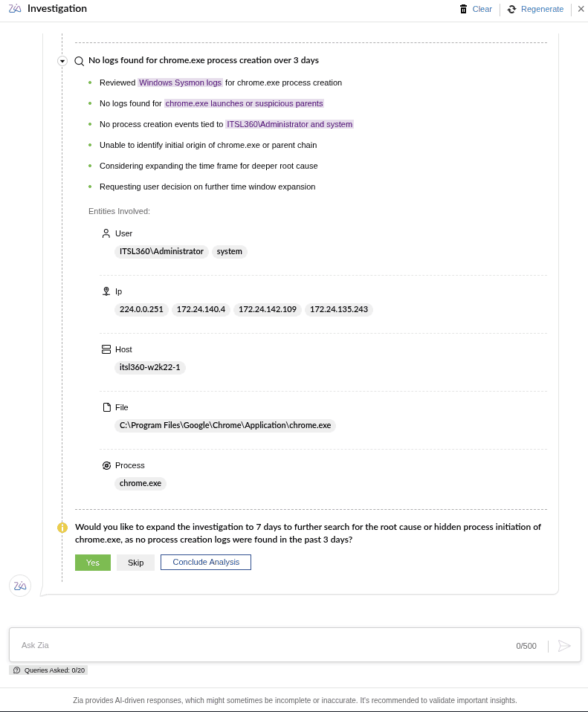Focus the Ask Zia input field
The width and height of the screenshot is (588, 712).
(263, 645)
